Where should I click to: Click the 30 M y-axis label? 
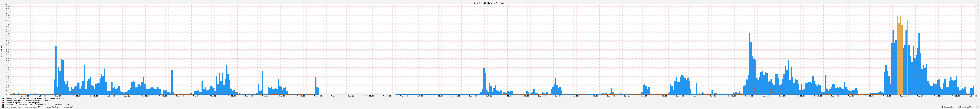[7, 27]
